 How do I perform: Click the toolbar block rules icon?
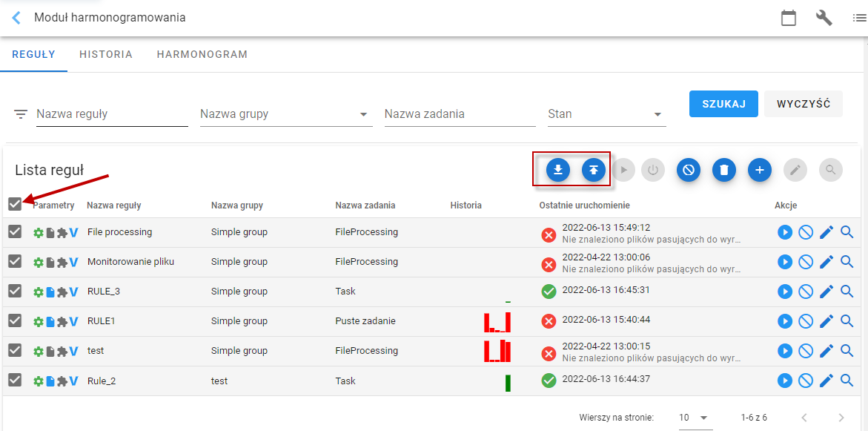(x=689, y=170)
